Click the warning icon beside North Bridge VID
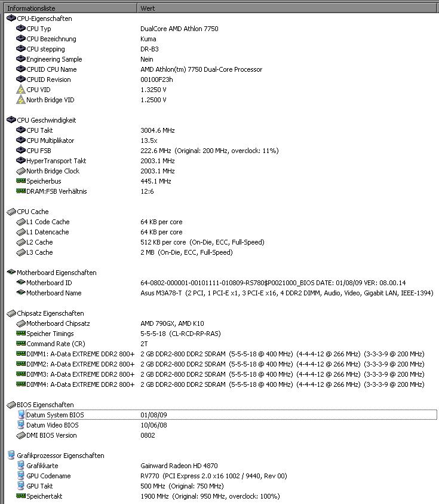Viewport: 439px width, 504px height. click(20, 100)
